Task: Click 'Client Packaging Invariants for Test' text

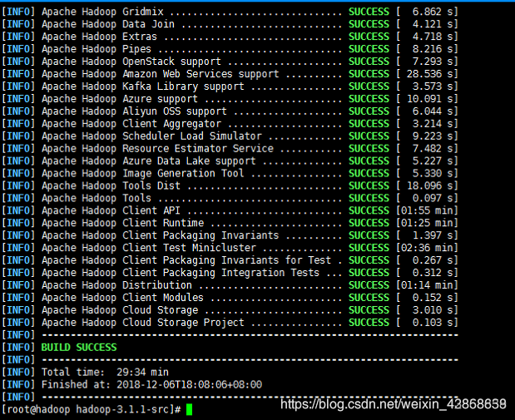Action: pos(226,261)
